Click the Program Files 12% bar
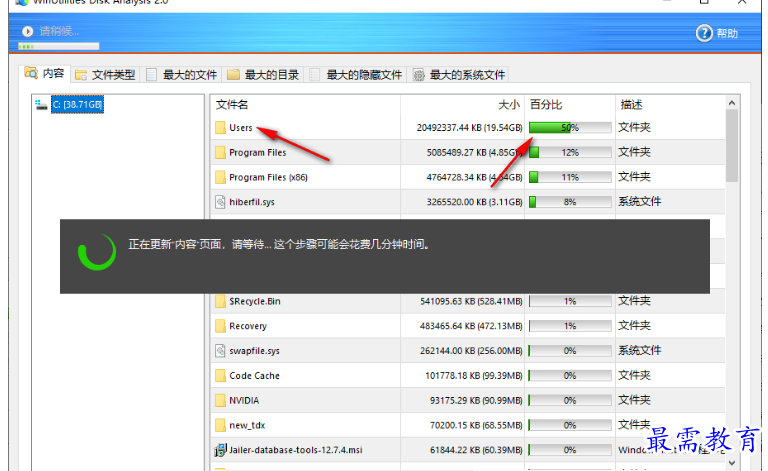Image resolution: width=768 pixels, height=471 pixels. (x=570, y=152)
